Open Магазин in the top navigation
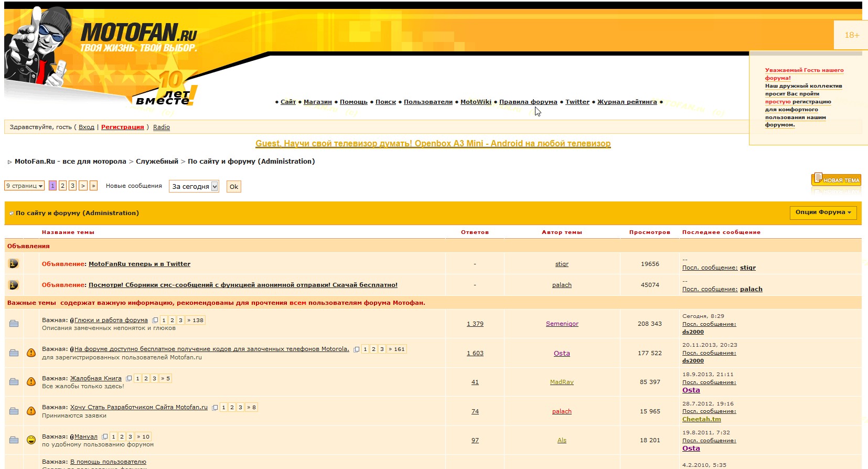This screenshot has height=469, width=868. pyautogui.click(x=318, y=102)
